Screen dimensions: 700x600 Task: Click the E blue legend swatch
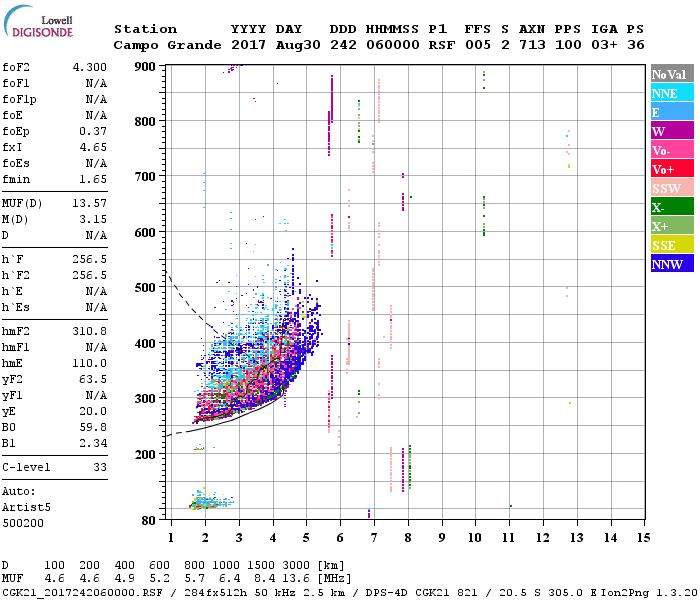672,112
